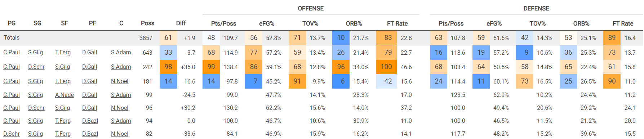This screenshot has height=139, width=644.
Task: Open S.Adam in the second lineup row
Action: pos(121,67)
